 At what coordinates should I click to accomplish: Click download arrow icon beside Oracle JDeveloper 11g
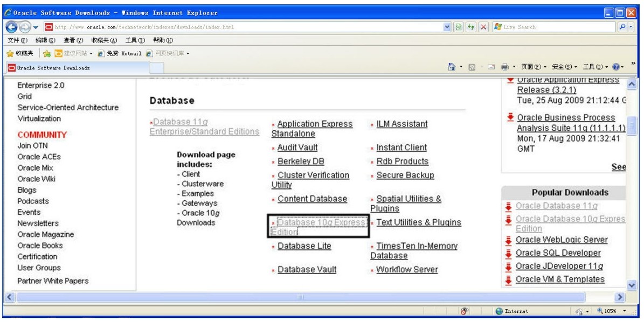(x=509, y=267)
